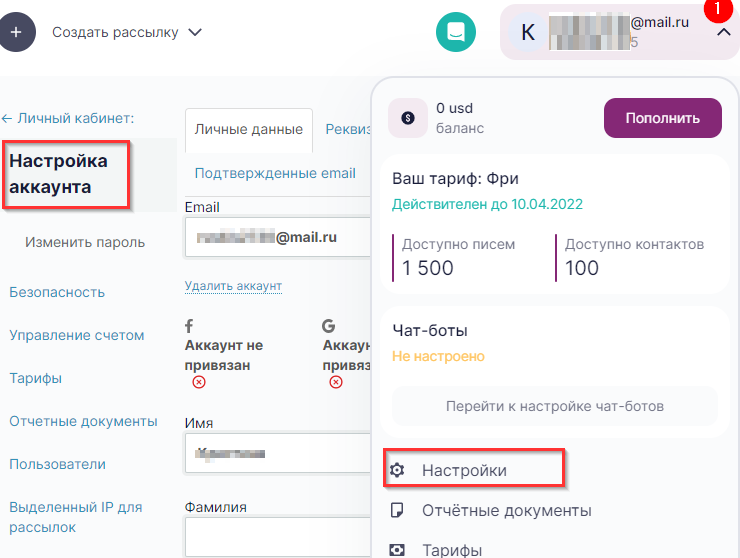Click the red unlinked status icon under Facebook
The image size is (740, 558).
tap(199, 382)
